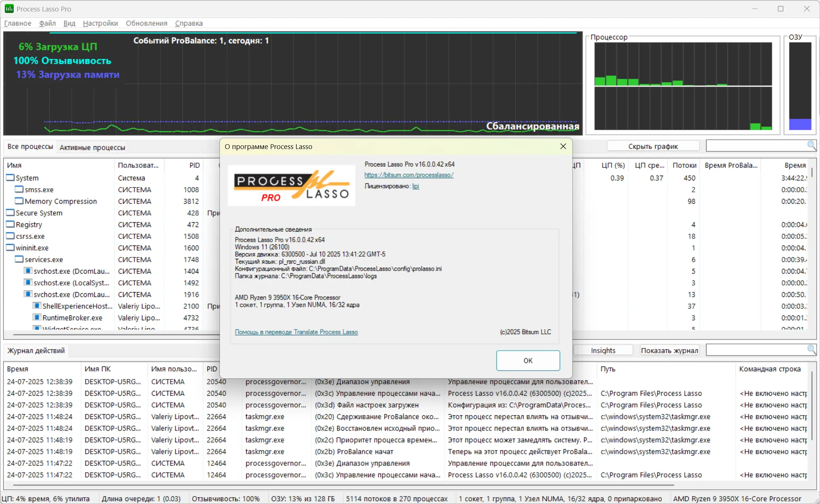Open the bitsum.com/processlasso link
The image size is (820, 504).
point(409,175)
